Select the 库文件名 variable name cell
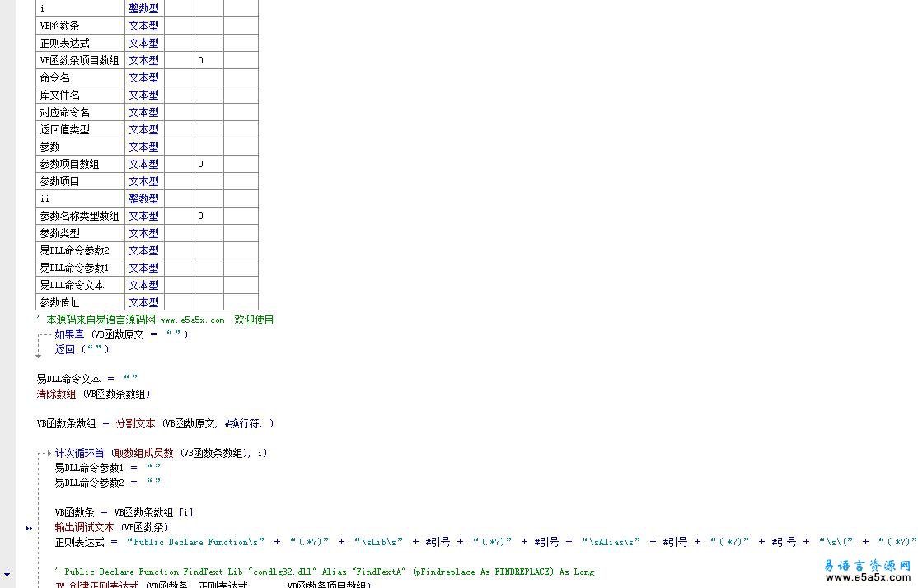918x588 pixels. pyautogui.click(x=80, y=95)
